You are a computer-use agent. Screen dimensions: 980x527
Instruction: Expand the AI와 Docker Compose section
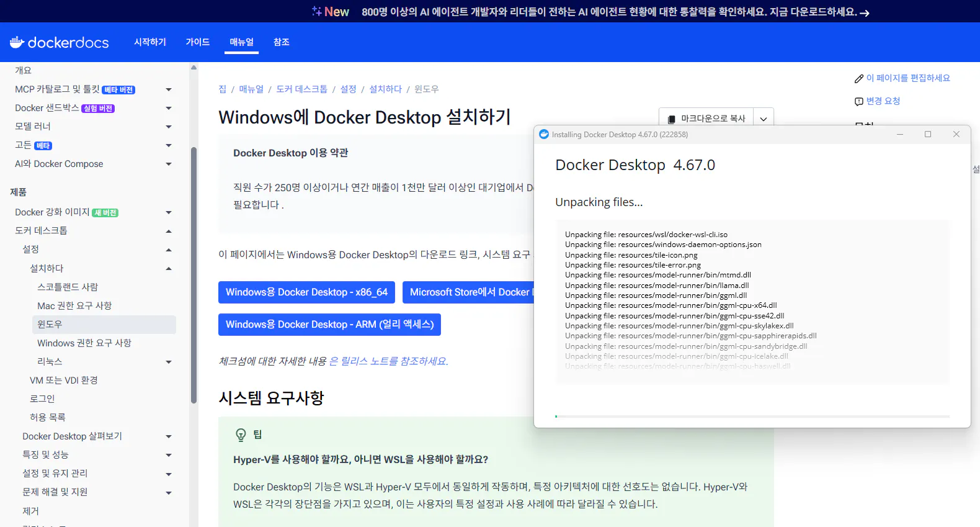pos(169,164)
